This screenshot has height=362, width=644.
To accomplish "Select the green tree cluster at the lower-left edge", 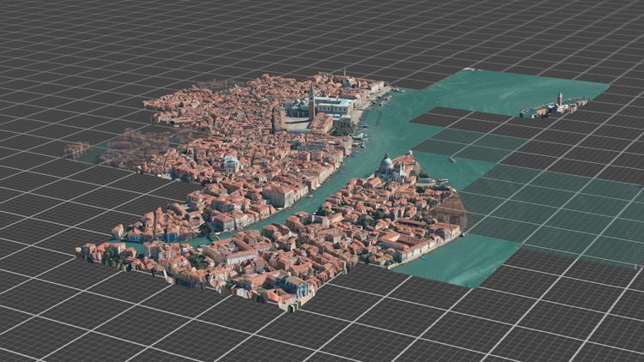I will coord(112,254).
